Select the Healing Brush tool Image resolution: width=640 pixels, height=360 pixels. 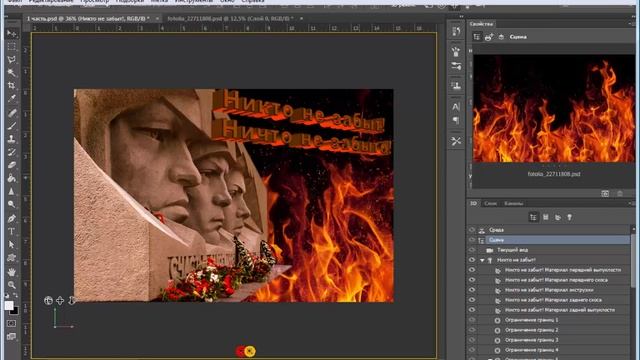coord(11,113)
